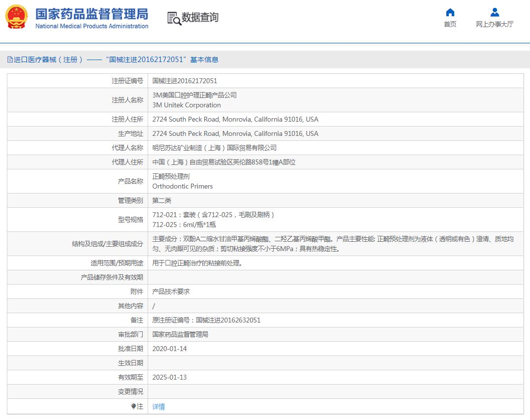Click the 批准日期 label
Screen dimensions: 530x420
[x=130, y=349]
